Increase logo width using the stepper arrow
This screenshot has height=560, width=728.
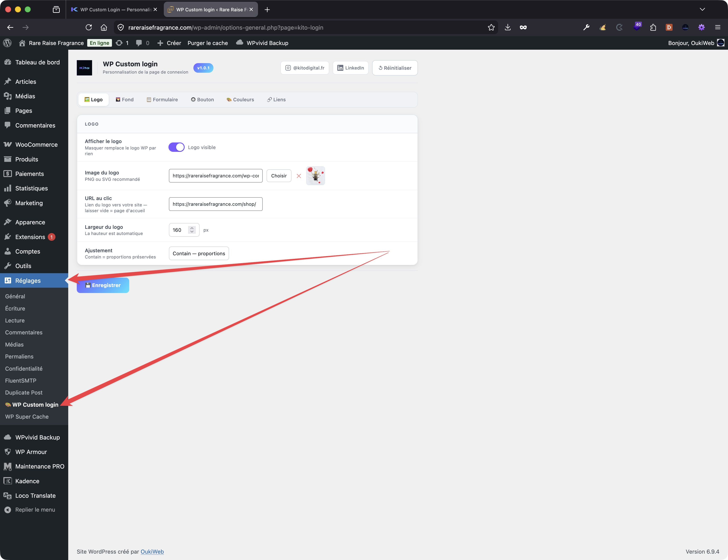click(192, 228)
